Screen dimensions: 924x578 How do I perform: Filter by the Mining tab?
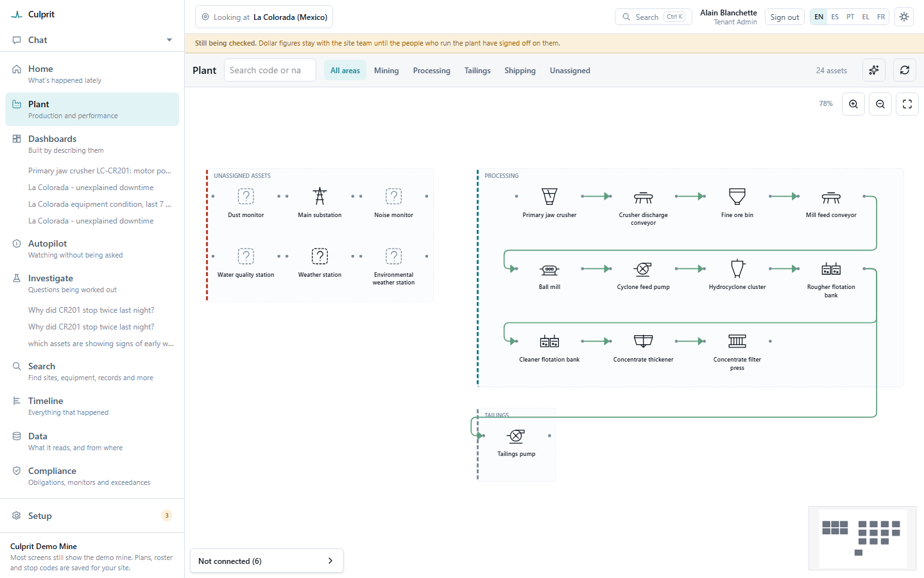386,71
